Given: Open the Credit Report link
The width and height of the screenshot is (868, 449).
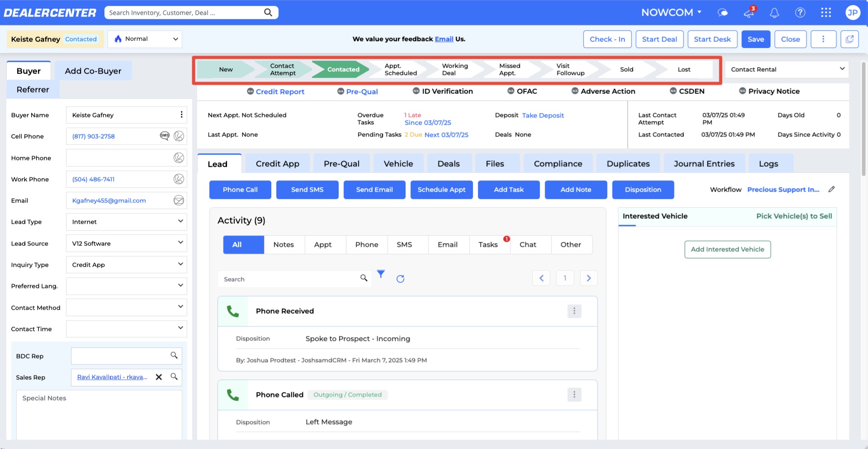Looking at the screenshot, I should click(280, 91).
